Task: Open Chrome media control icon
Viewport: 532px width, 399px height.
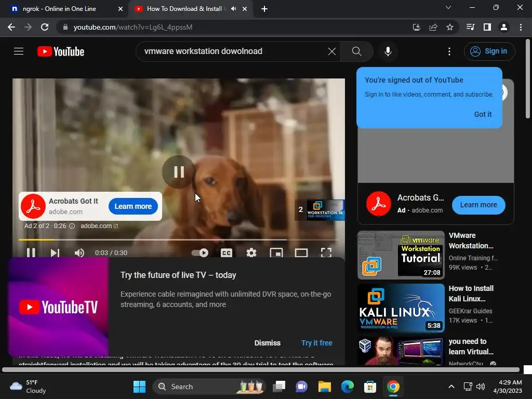Action: coord(470,27)
